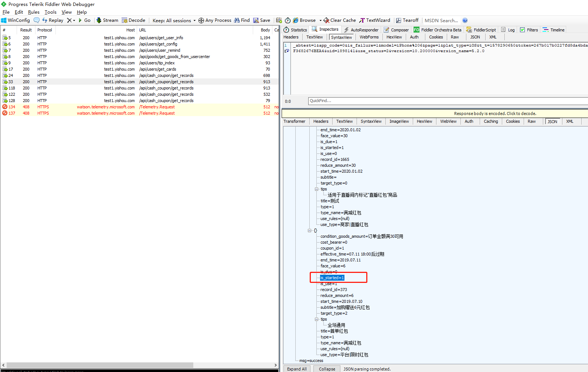Select session 134 Telemetry.Request

pyautogui.click(x=139, y=107)
